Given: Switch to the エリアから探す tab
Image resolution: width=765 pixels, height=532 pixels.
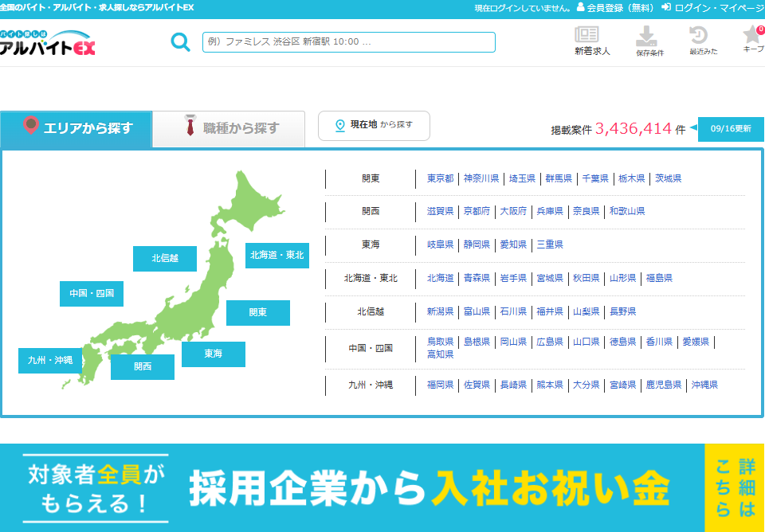Looking at the screenshot, I should 76,128.
